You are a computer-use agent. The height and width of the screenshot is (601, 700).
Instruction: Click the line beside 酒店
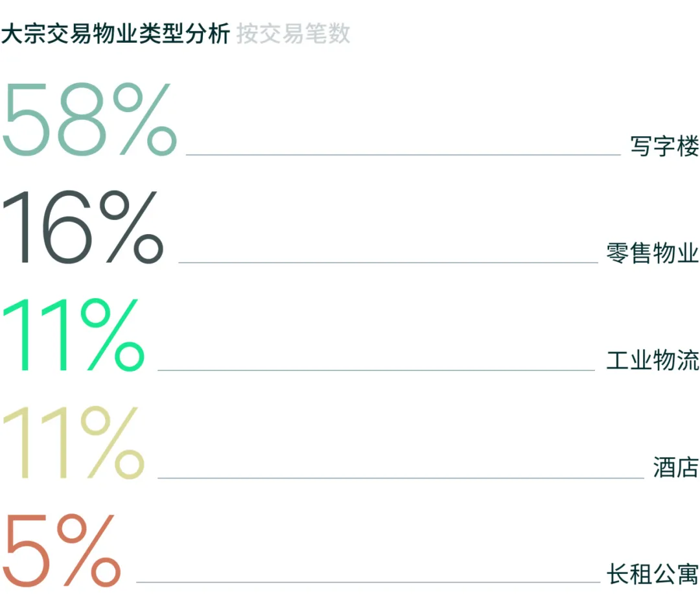401,478
